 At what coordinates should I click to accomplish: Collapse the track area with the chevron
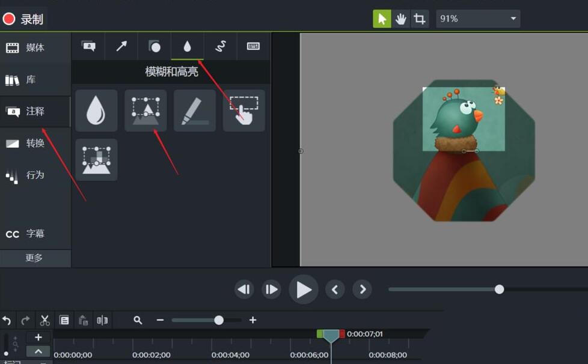(x=38, y=351)
